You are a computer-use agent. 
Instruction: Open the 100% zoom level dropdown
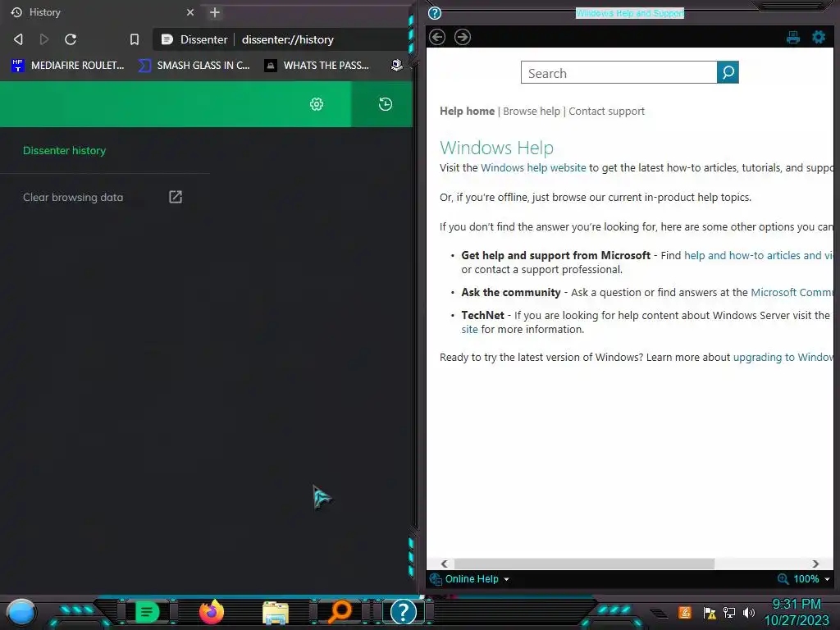(811, 579)
